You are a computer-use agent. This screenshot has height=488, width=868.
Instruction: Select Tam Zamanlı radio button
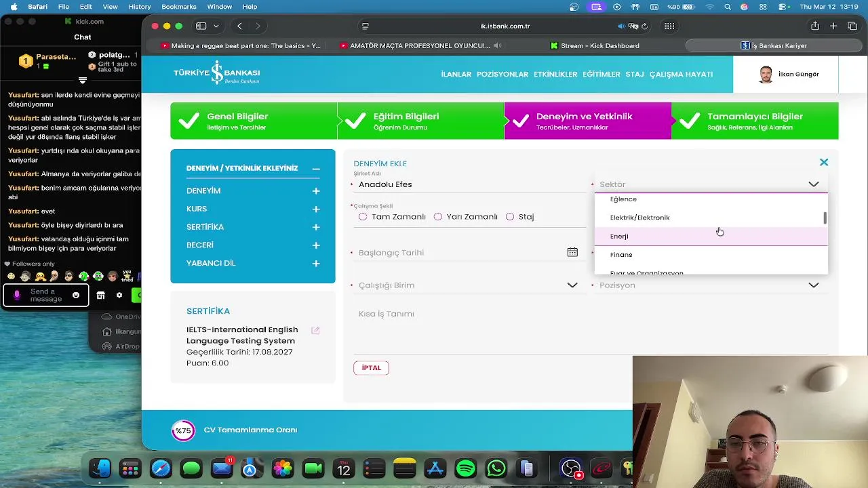(363, 217)
